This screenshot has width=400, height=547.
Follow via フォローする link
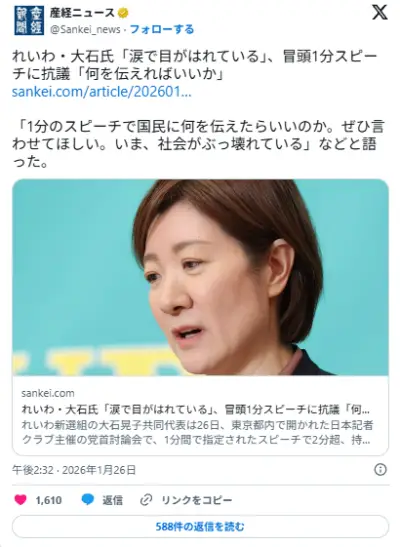(162, 29)
